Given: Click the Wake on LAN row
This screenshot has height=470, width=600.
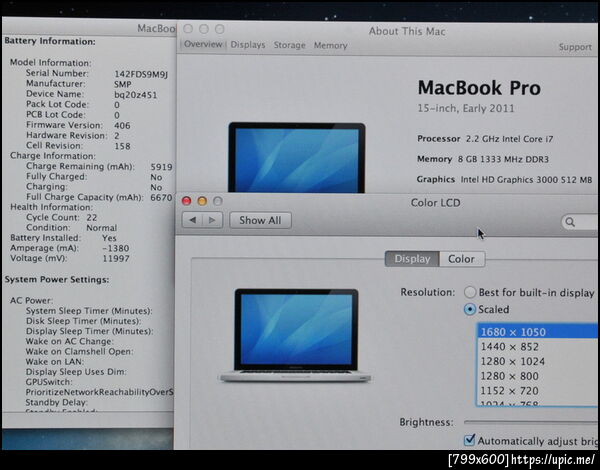Looking at the screenshot, I should click(x=55, y=362).
